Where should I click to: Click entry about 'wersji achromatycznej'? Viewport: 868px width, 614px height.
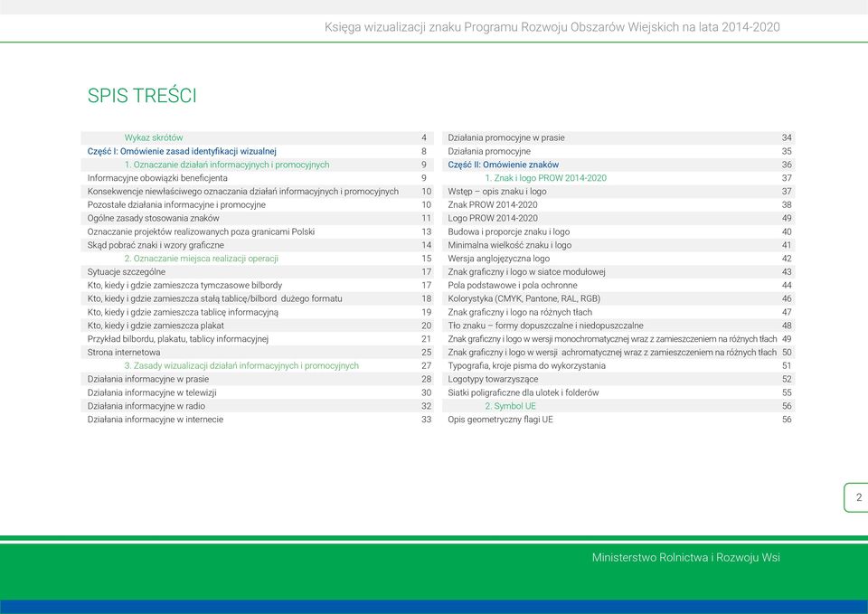612,352
